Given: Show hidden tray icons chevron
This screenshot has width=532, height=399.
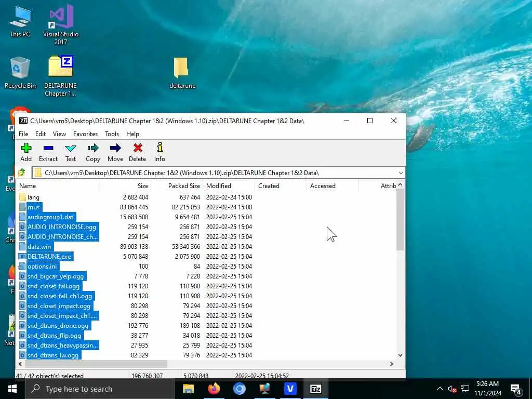Looking at the screenshot, I should point(440,389).
